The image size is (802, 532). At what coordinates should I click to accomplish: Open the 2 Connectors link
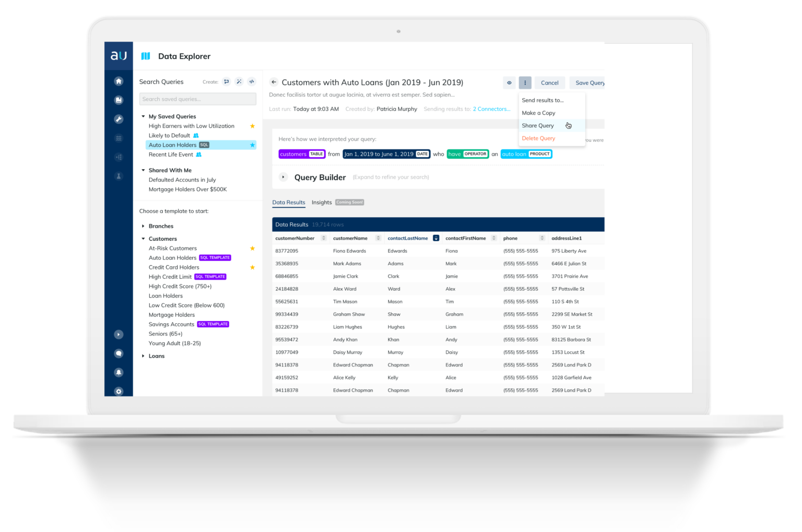tap(491, 109)
